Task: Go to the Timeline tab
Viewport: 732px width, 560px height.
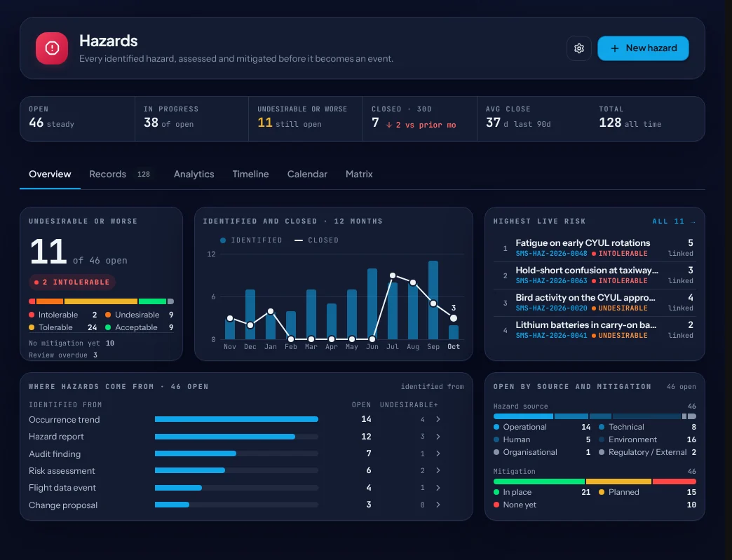Action: click(x=251, y=174)
